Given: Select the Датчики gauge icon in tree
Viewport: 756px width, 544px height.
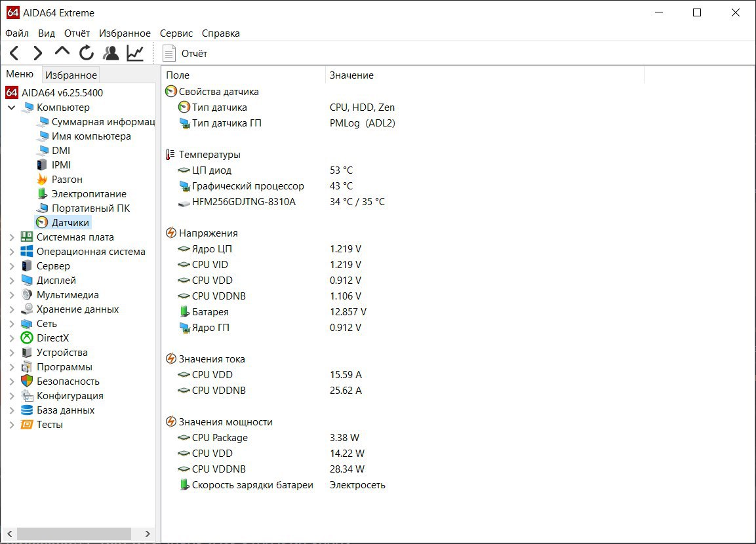Looking at the screenshot, I should pos(42,223).
